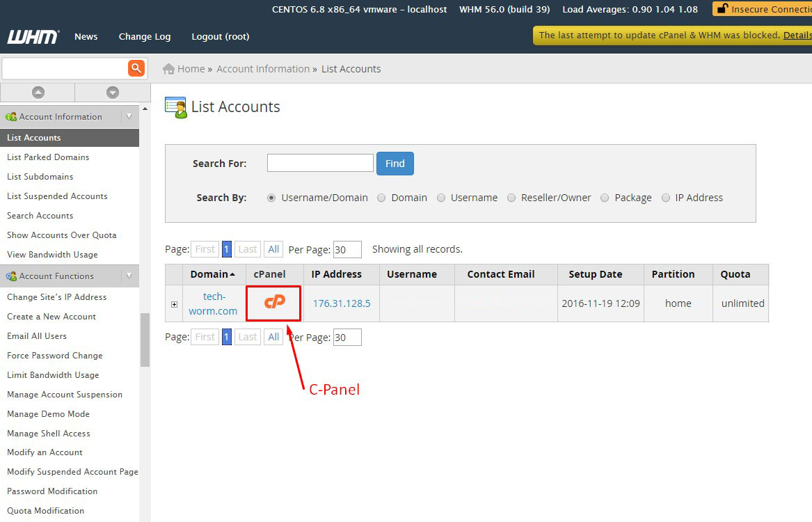The height and width of the screenshot is (522, 812).
Task: Select the Username radio option
Action: click(441, 198)
